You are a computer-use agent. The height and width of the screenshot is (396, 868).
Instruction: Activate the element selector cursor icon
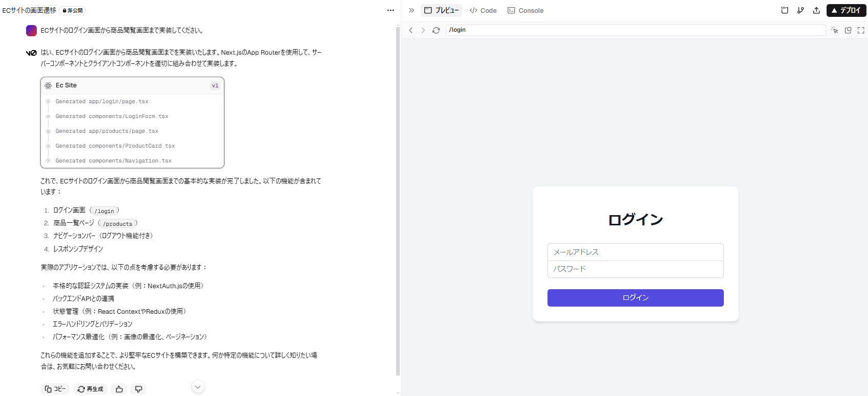coord(835,30)
